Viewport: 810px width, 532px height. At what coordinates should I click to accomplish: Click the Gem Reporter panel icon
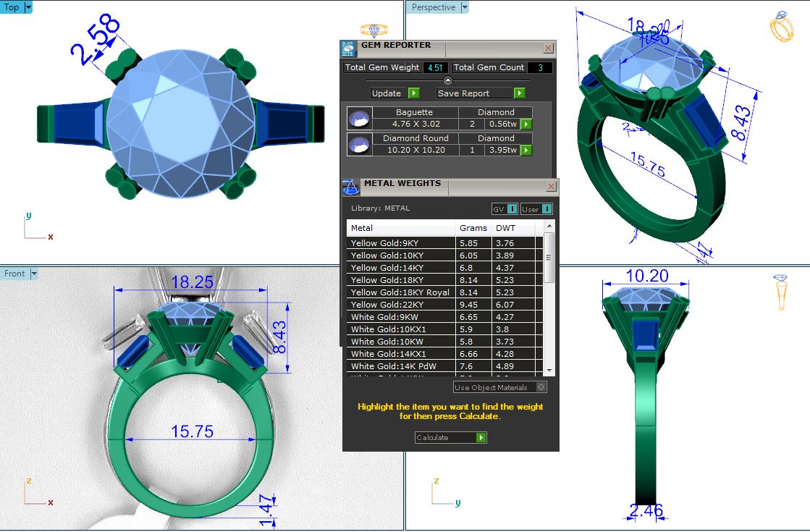348,48
